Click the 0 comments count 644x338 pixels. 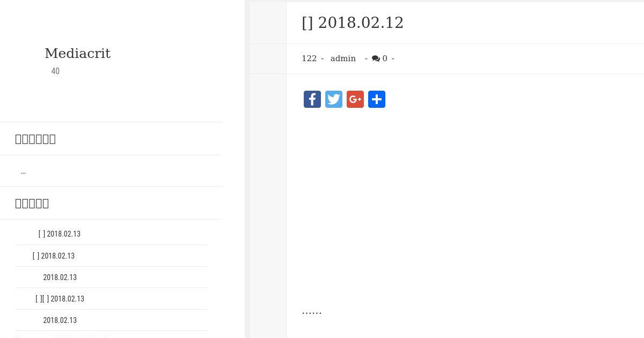pyautogui.click(x=385, y=58)
